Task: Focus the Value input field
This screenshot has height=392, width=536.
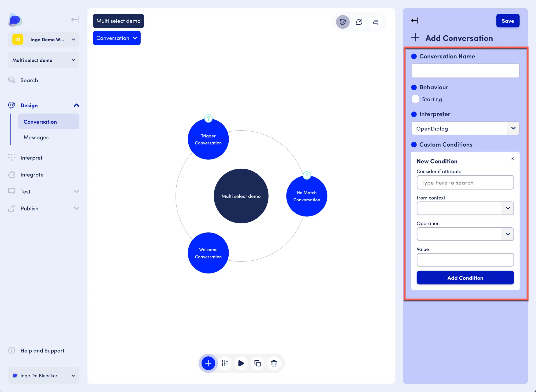Action: pyautogui.click(x=465, y=260)
